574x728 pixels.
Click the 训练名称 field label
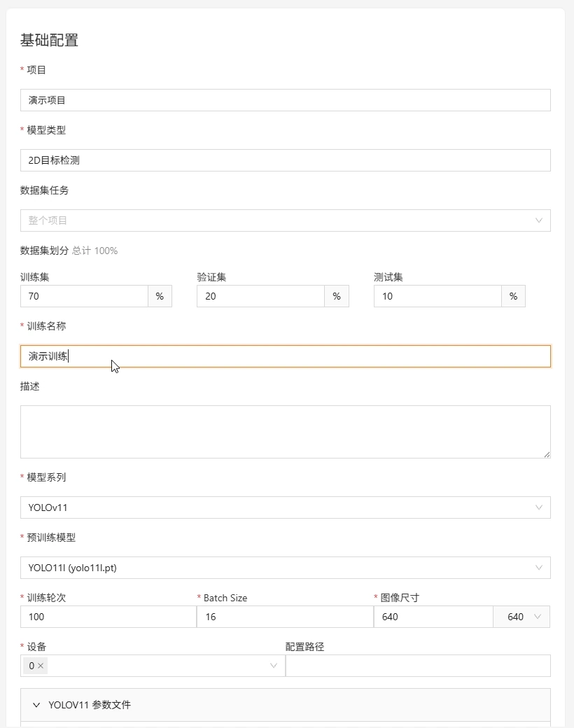tap(46, 326)
